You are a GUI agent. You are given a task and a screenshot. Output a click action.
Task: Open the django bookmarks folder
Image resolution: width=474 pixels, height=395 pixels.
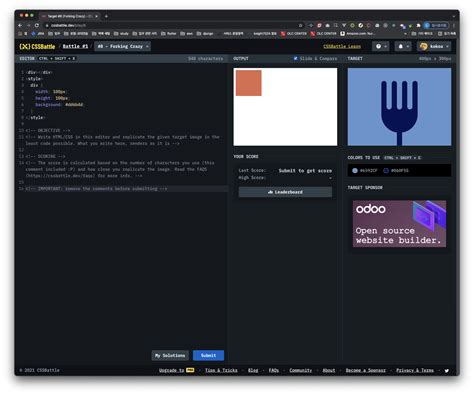click(x=205, y=33)
